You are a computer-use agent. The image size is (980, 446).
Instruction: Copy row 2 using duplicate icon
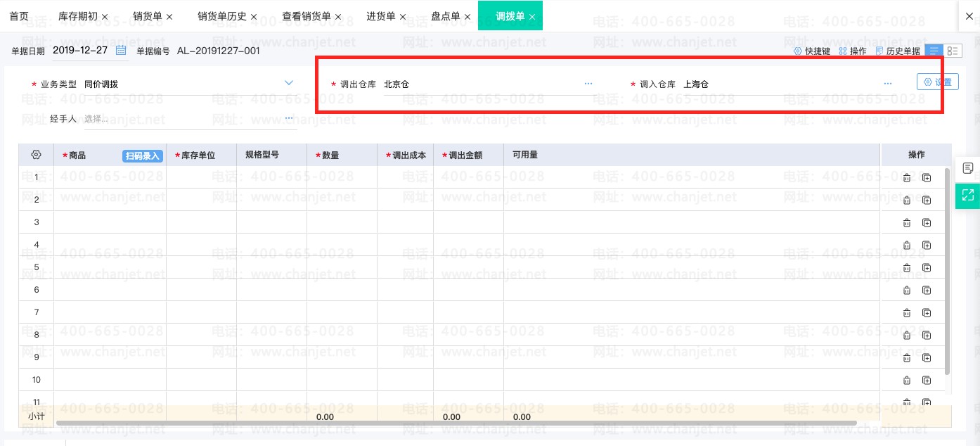pyautogui.click(x=927, y=200)
